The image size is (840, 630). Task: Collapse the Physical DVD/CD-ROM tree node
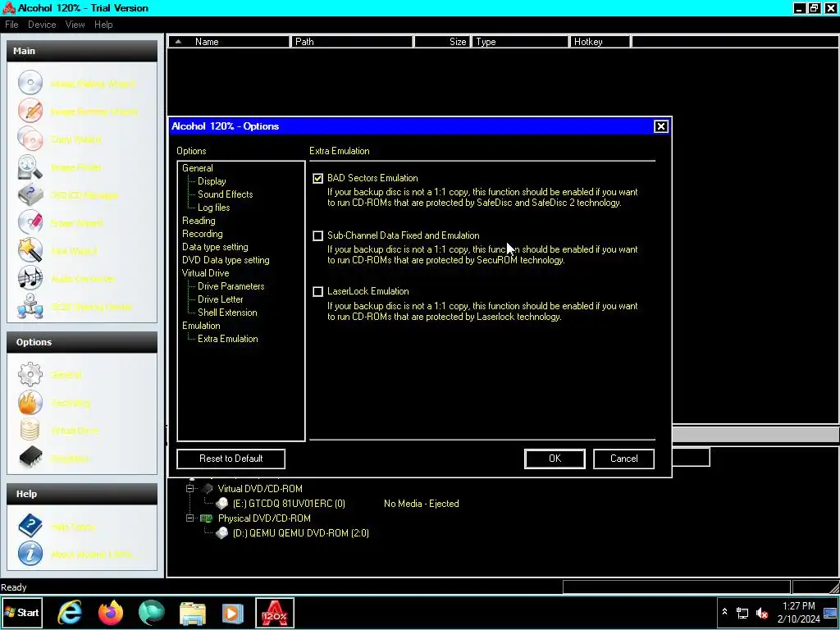(189, 518)
